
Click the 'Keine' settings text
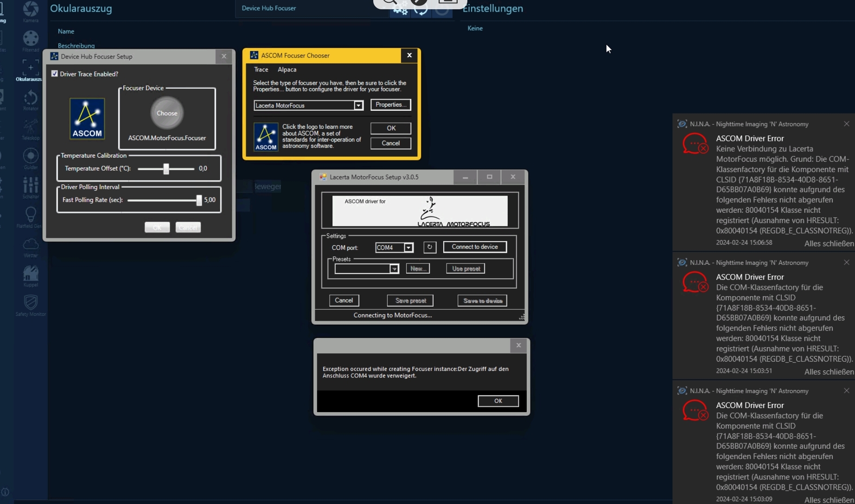(475, 28)
